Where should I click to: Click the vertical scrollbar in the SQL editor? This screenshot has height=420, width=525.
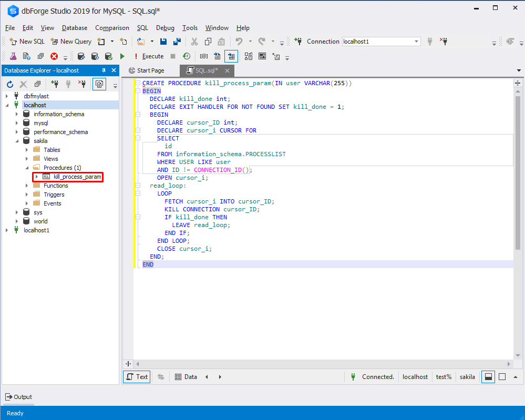518,172
